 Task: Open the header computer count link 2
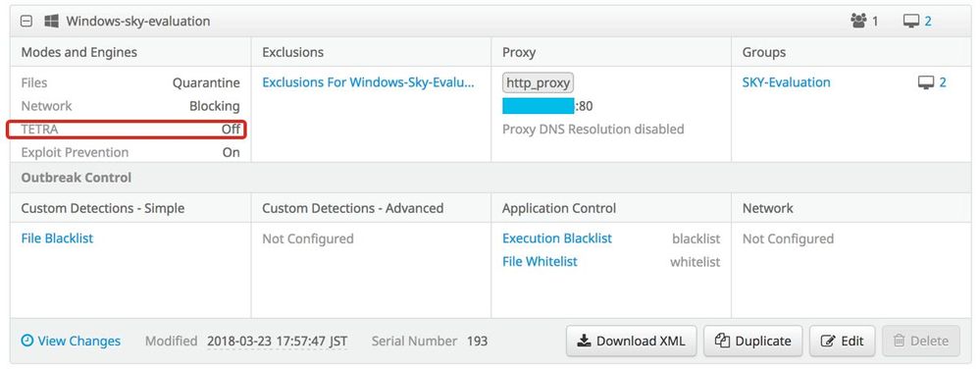928,22
